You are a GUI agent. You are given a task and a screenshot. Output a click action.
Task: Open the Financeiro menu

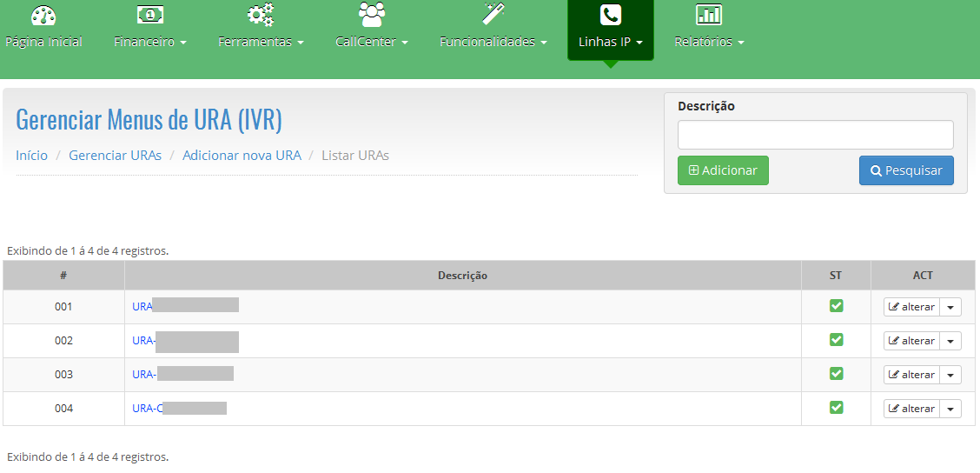(150, 42)
